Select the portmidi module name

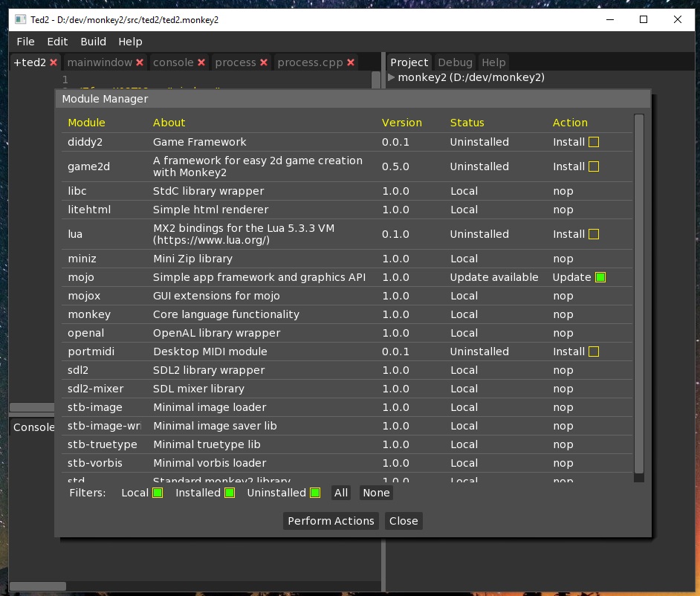click(x=91, y=352)
